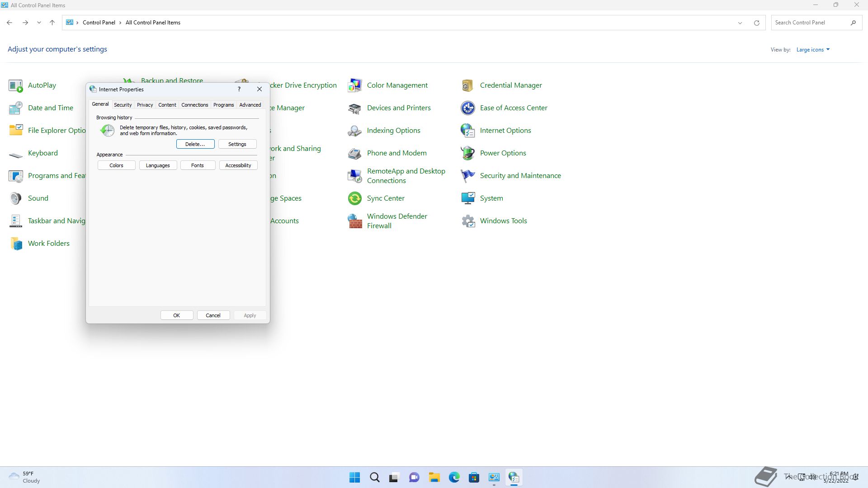Screen dimensions: 868x488
Task: Open the AutoPlay icon
Action: [x=16, y=85]
